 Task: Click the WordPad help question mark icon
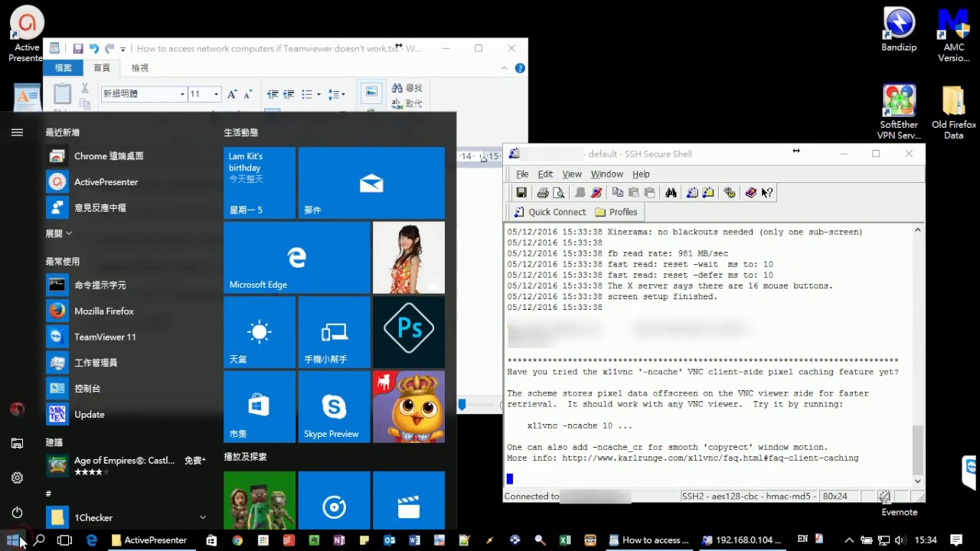[520, 68]
